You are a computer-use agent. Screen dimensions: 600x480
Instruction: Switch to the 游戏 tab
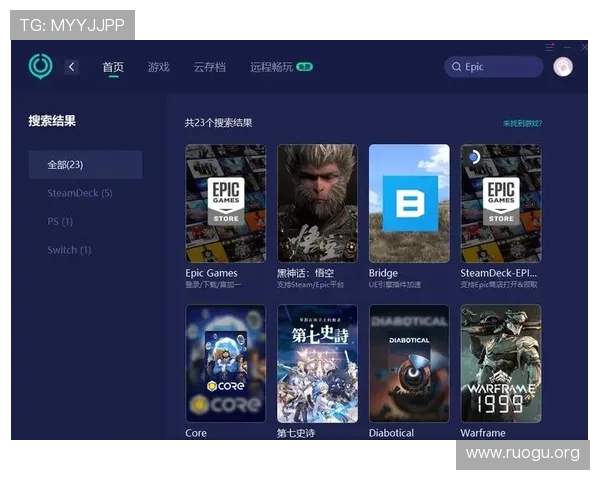[x=158, y=67]
